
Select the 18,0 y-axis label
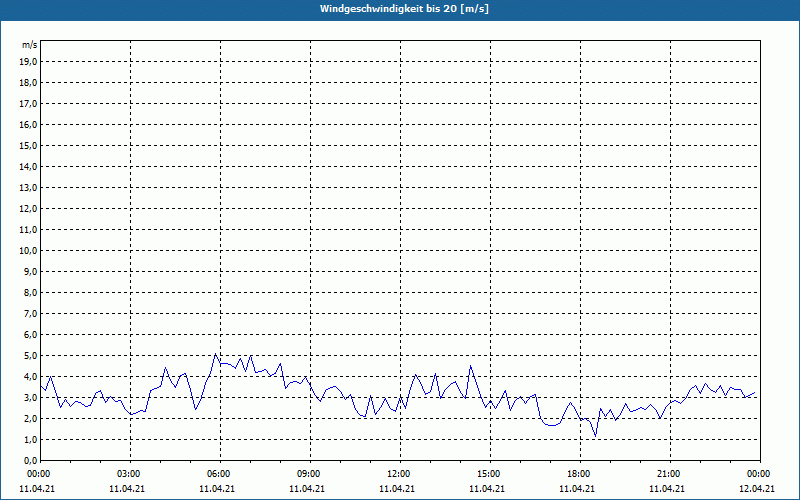(28, 83)
